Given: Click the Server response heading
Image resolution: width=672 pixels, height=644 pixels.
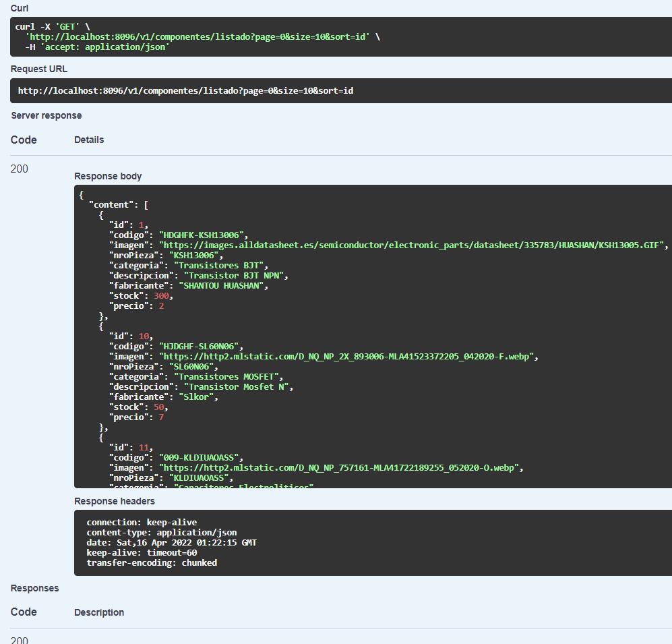Looking at the screenshot, I should coord(47,115).
